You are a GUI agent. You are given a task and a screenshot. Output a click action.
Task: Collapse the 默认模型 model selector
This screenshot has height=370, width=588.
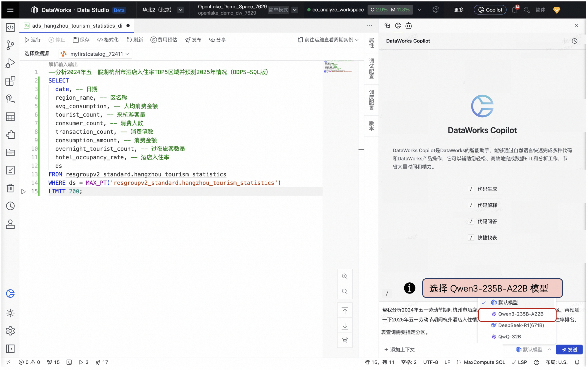click(533, 349)
